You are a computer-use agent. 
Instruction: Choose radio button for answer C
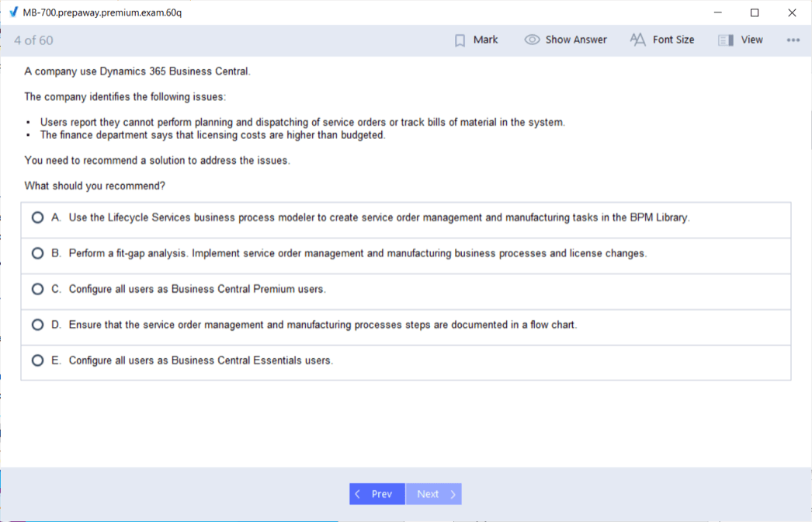37,289
